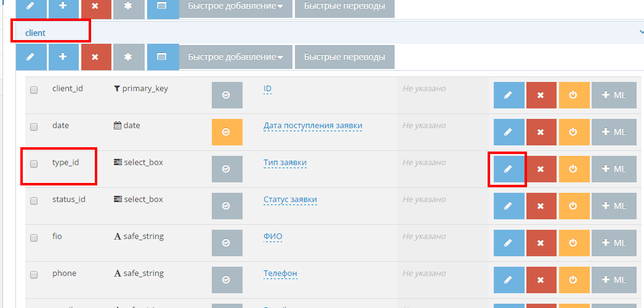This screenshot has height=308, width=644.
Task: Click the Дата поступления заявки link
Action: click(313, 126)
